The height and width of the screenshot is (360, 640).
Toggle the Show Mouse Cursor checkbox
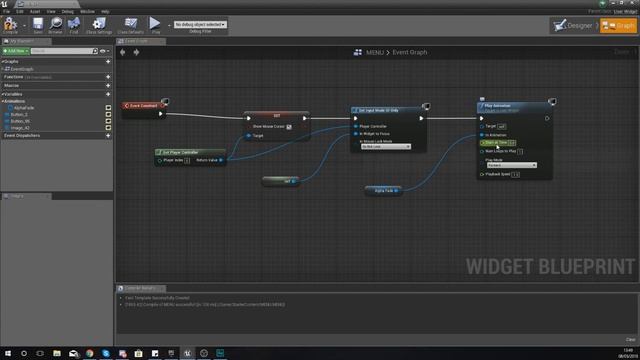click(289, 127)
